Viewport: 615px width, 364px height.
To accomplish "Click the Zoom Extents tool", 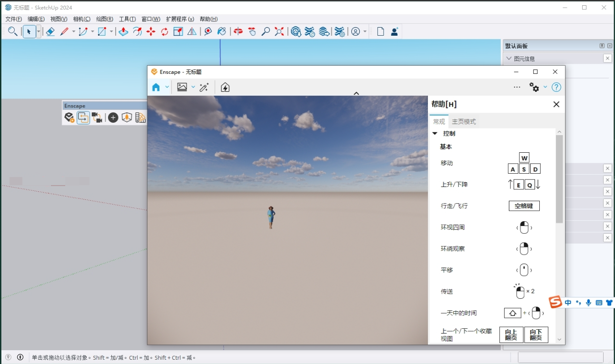I will coord(279,31).
